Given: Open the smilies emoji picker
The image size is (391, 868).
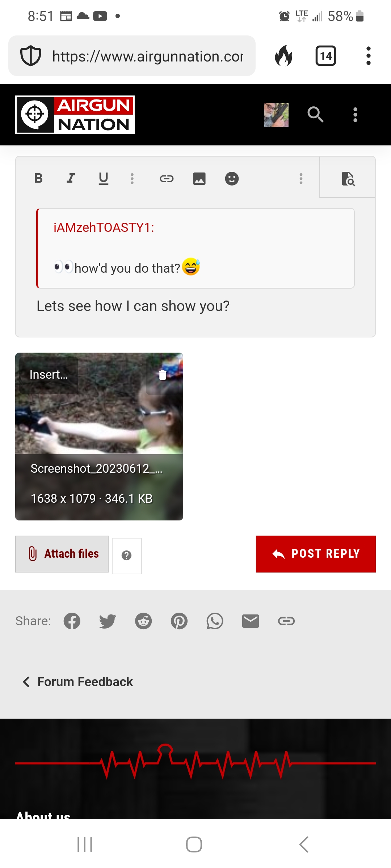Looking at the screenshot, I should (232, 178).
